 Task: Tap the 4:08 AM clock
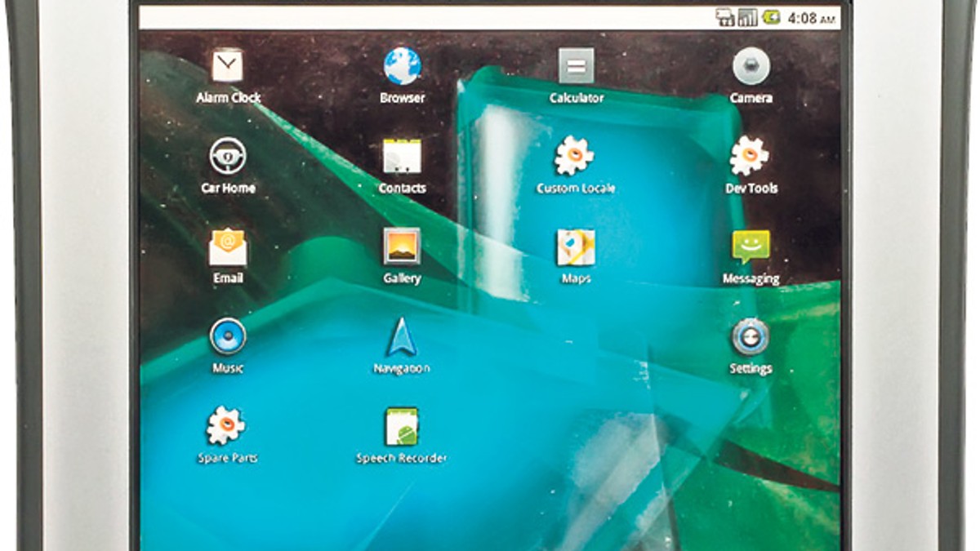coord(811,18)
